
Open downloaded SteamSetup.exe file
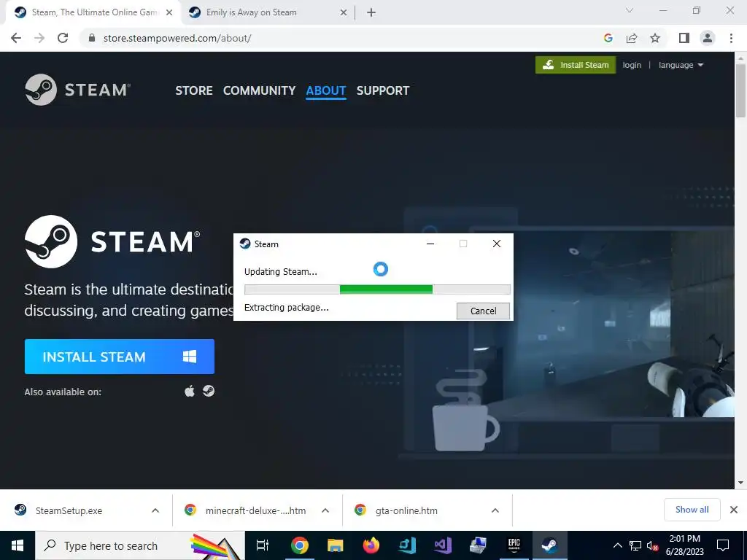69,510
